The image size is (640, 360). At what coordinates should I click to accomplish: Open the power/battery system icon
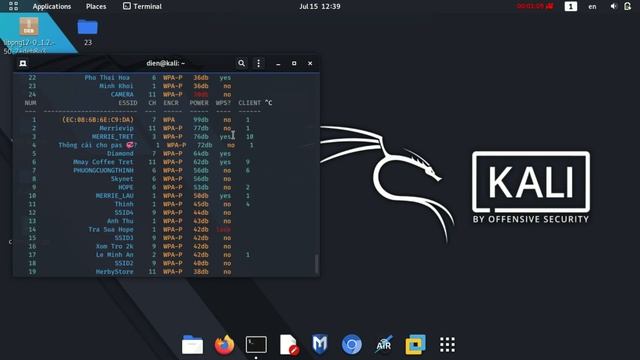(x=627, y=6)
